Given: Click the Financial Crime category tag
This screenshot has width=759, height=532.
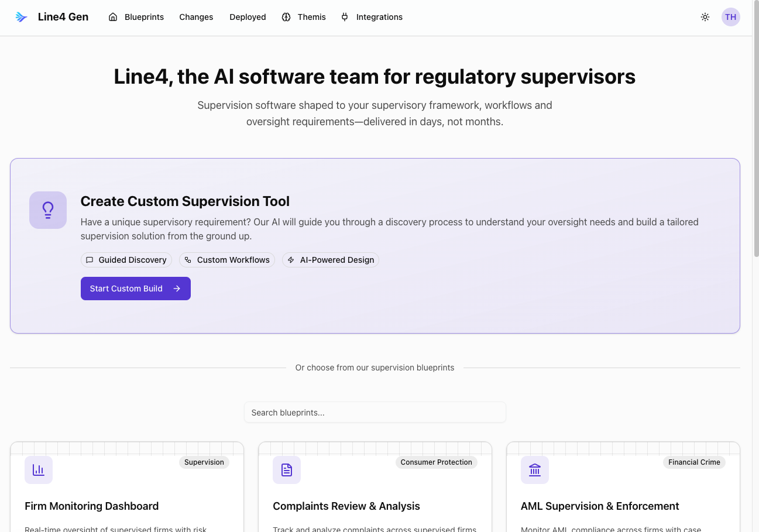Looking at the screenshot, I should pyautogui.click(x=694, y=462).
